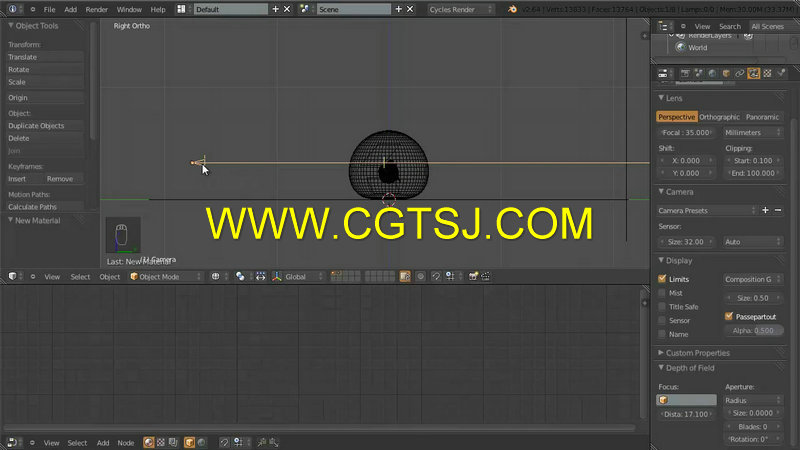Toggle snap magnet icon in node editor header
The height and width of the screenshot is (450, 800).
(224, 442)
